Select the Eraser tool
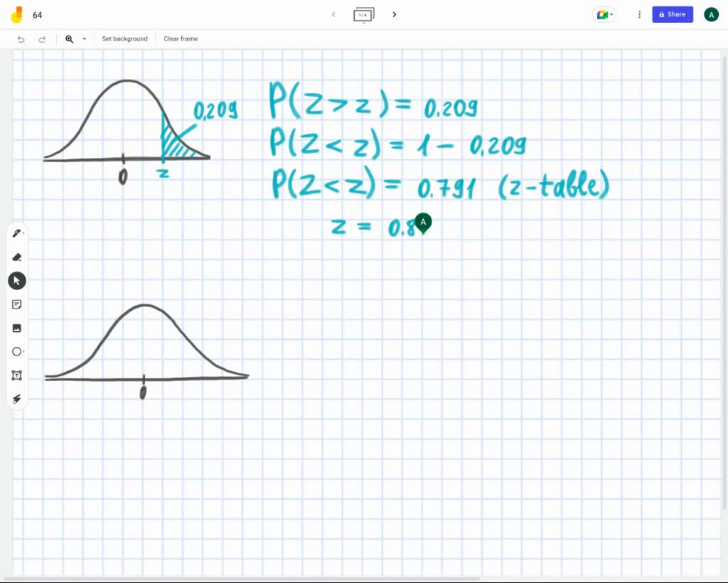This screenshot has height=583, width=728. pos(16,257)
